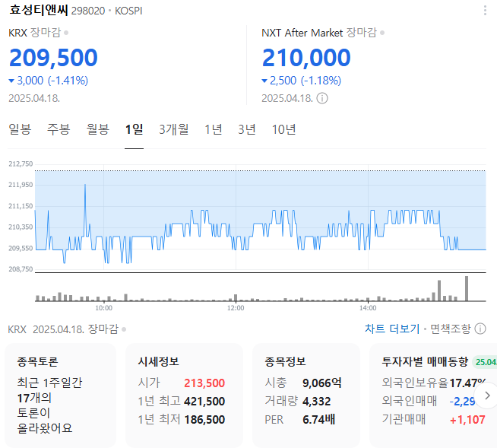Screen dimensions: 497x448
Task: Click the 12:00 time axis label
Action: pos(236,308)
